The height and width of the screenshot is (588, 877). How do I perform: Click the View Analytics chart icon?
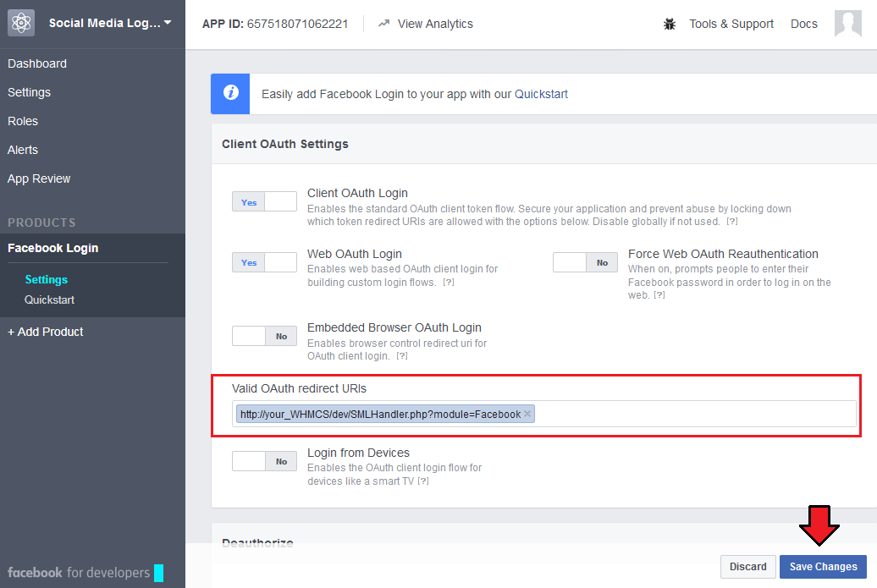point(383,24)
